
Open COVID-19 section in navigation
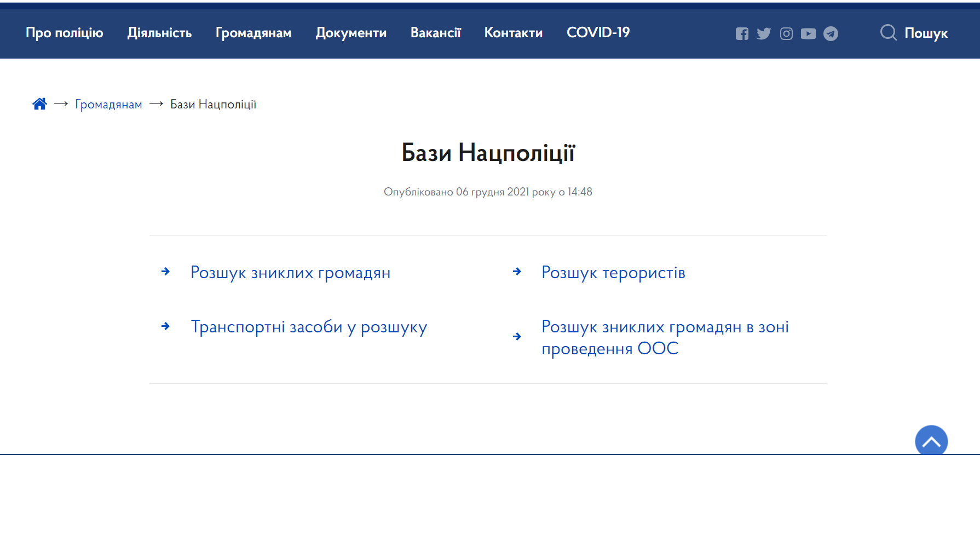coord(598,33)
